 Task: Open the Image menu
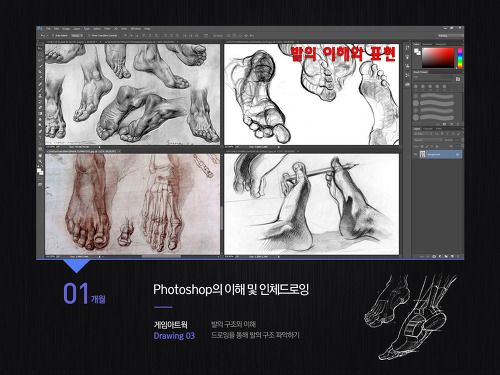click(x=66, y=29)
